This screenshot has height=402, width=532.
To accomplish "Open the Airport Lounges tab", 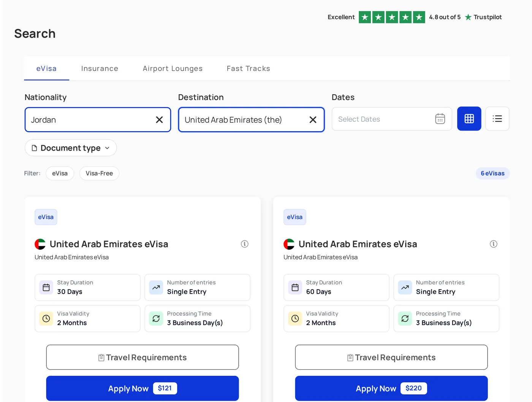I will [173, 68].
